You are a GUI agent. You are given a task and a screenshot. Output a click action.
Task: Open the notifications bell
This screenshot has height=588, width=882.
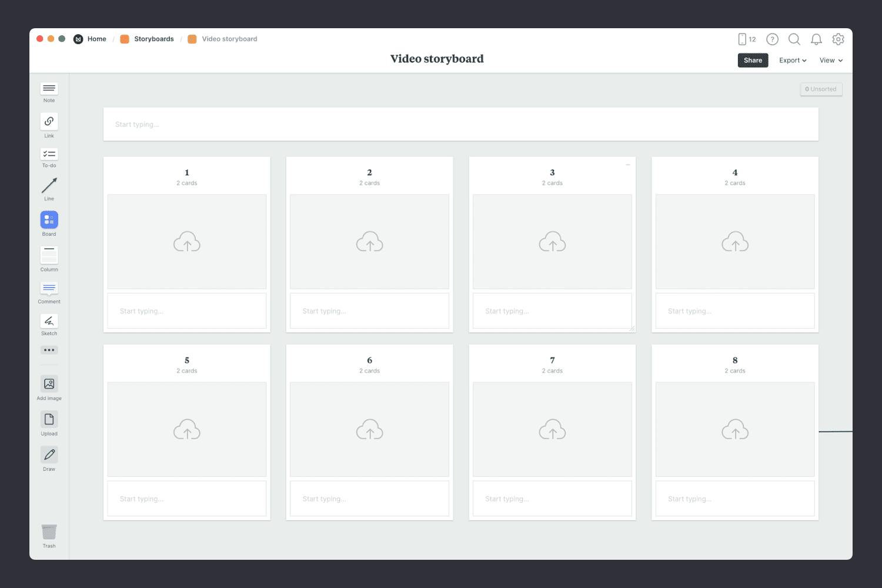pos(816,39)
